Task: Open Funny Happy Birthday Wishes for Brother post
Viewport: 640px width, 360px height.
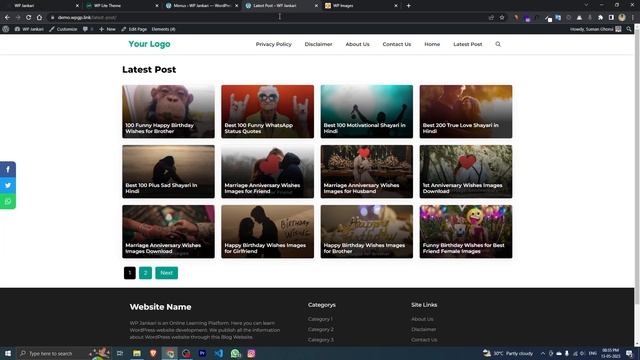Action: pos(168,111)
